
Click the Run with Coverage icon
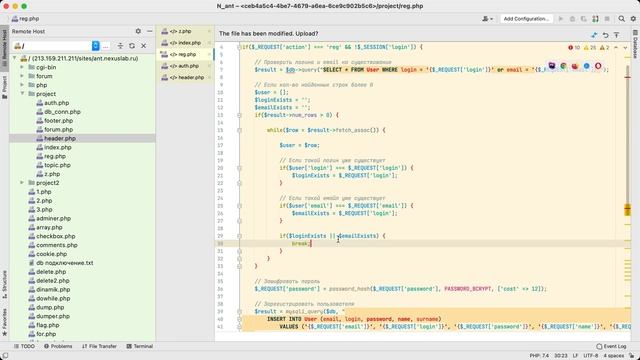(x=584, y=19)
